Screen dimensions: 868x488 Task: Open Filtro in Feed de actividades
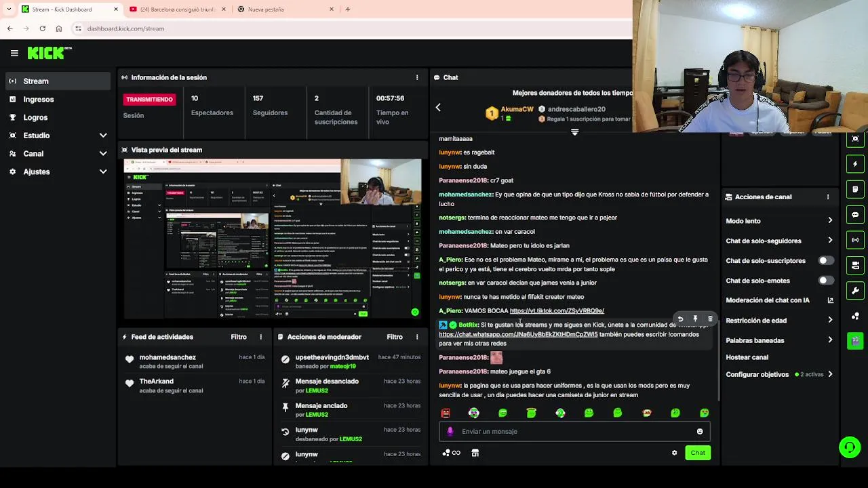tap(239, 337)
